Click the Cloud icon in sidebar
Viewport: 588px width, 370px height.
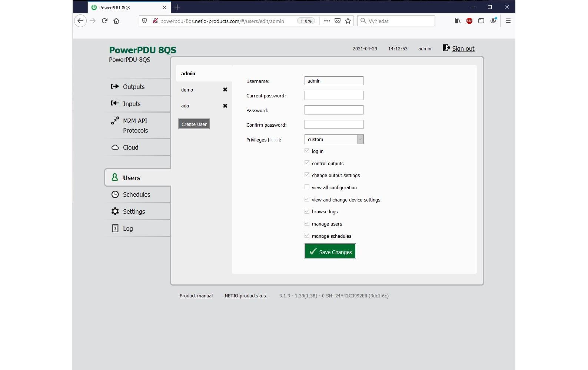[x=115, y=147]
